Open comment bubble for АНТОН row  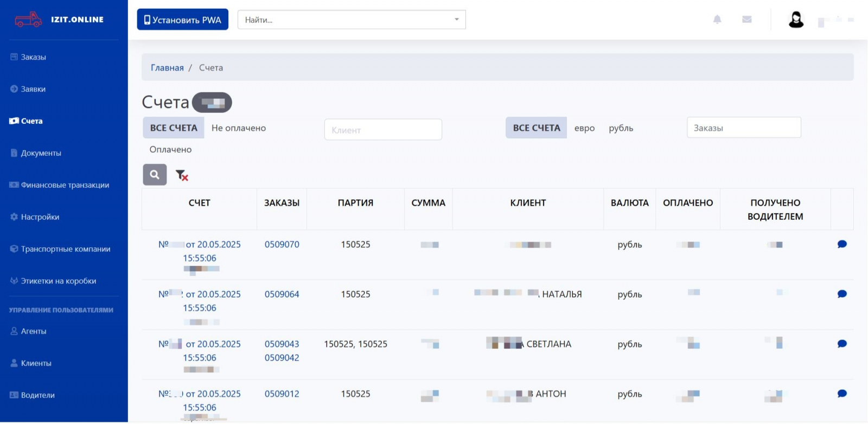[x=842, y=394]
